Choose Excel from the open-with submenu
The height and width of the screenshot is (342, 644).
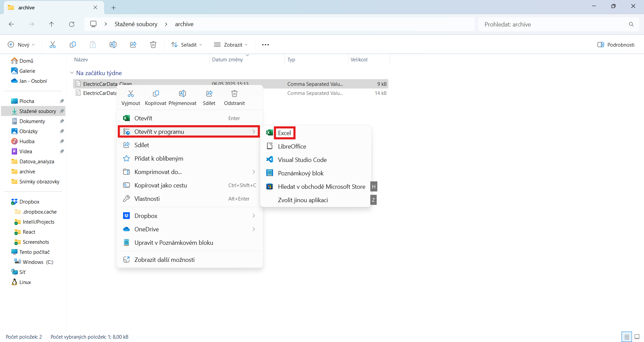click(284, 133)
